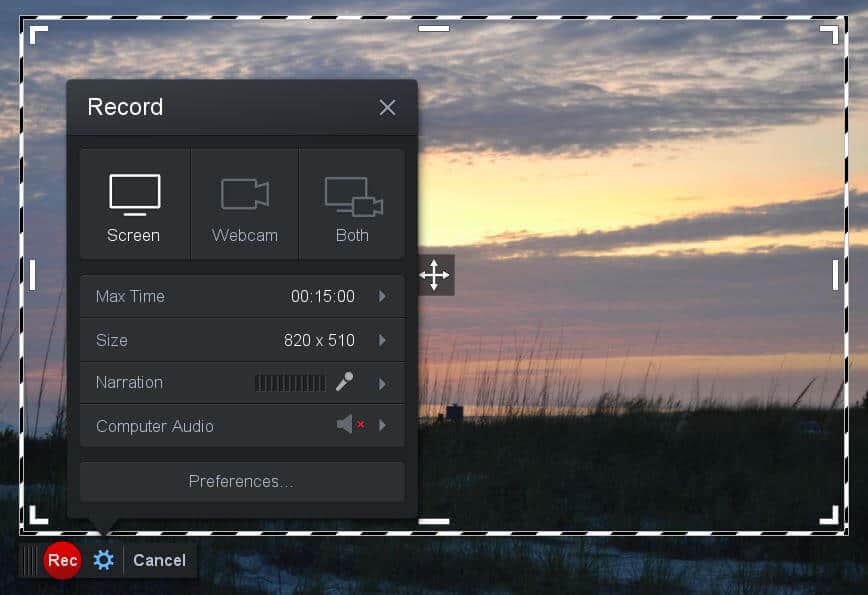This screenshot has width=868, height=595.
Task: Click the 00:15:00 max time value
Action: (x=323, y=297)
